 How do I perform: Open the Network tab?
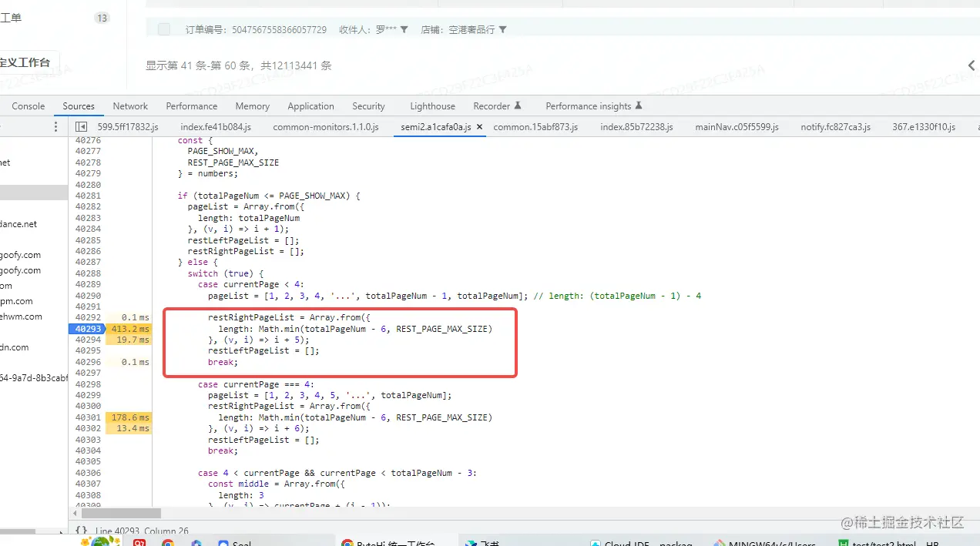click(130, 106)
